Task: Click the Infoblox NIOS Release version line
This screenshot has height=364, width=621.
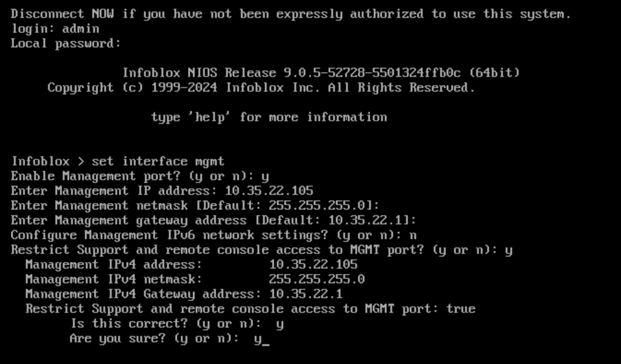Action: tap(321, 73)
